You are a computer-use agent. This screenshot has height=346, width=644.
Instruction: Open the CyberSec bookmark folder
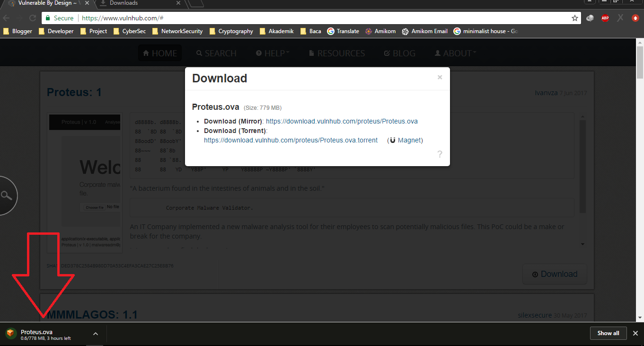coord(129,31)
